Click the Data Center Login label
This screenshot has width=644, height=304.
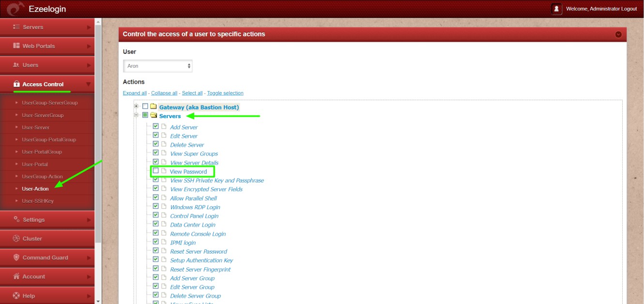(193, 225)
